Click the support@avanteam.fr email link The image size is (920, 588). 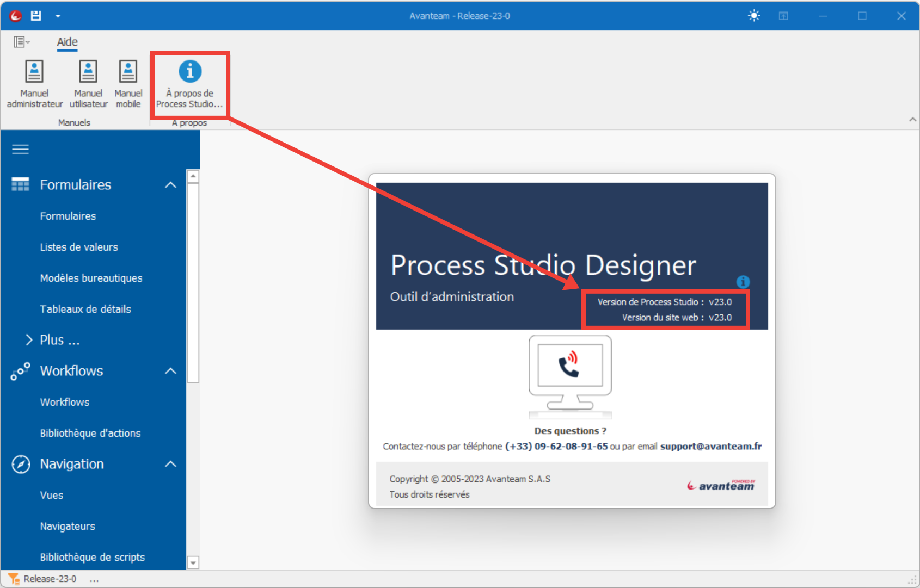(x=710, y=446)
